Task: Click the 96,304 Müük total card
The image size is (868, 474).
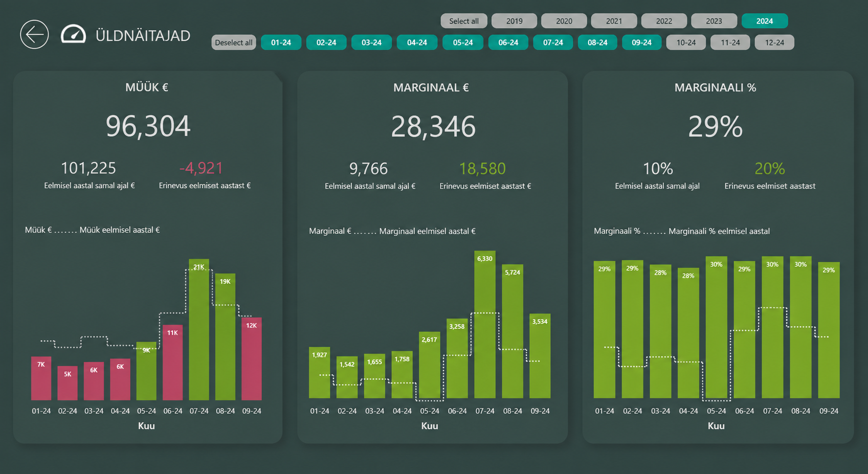Action: (148, 126)
